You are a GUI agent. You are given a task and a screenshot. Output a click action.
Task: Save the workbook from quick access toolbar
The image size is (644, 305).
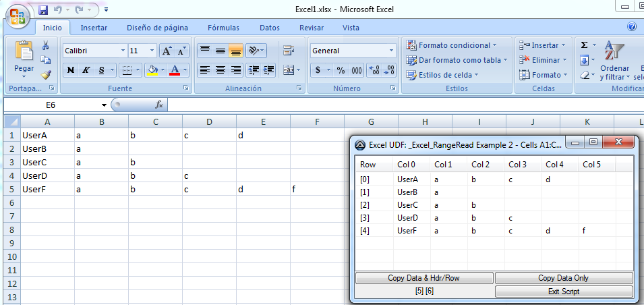point(43,9)
